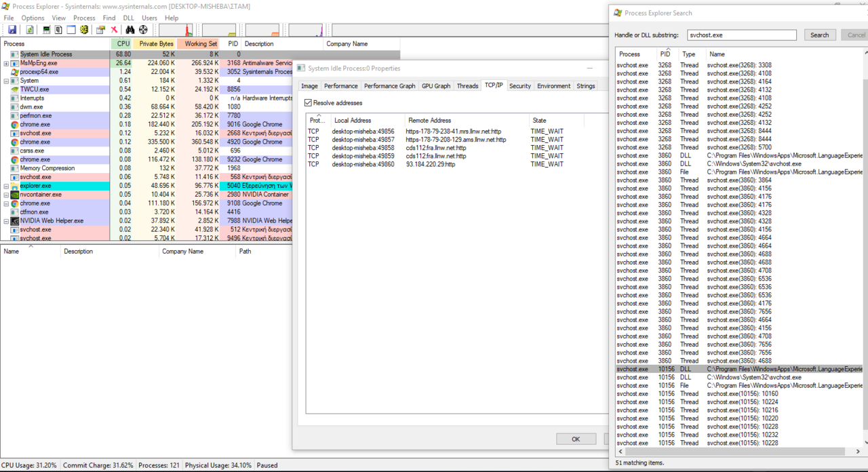The height and width of the screenshot is (472, 868).
Task: Open the Users menu
Action: tap(149, 18)
